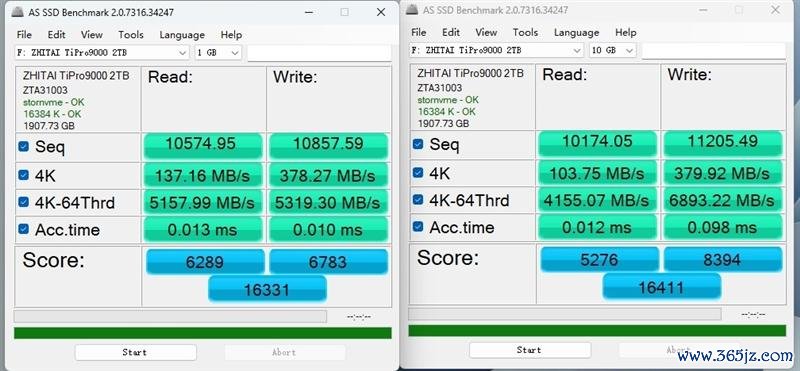Click the total score 16411
This screenshot has width=800, height=371.
click(x=662, y=286)
